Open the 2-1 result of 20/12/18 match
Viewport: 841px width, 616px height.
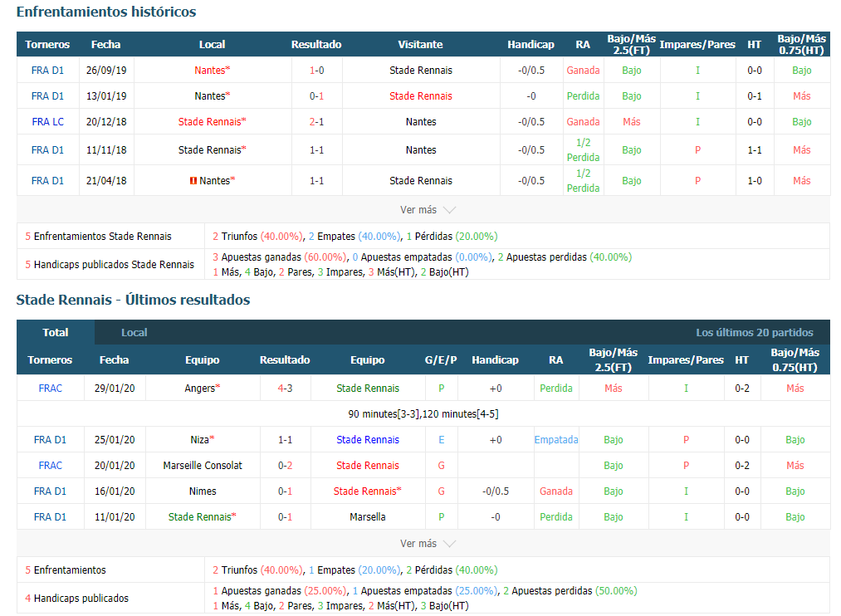(x=317, y=122)
